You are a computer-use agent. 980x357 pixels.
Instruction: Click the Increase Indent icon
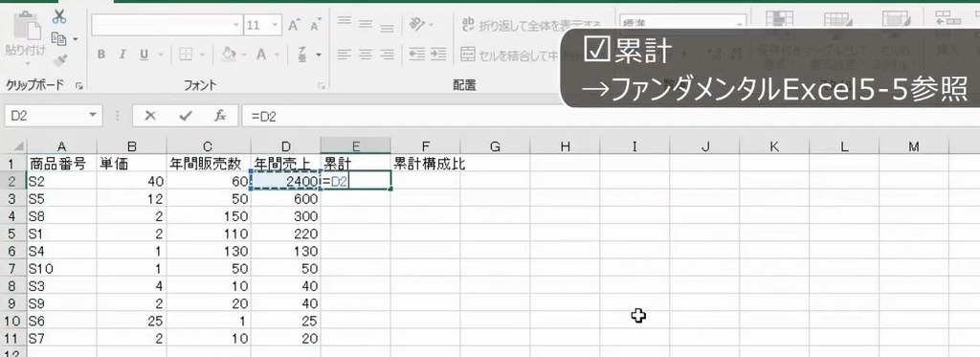click(438, 55)
